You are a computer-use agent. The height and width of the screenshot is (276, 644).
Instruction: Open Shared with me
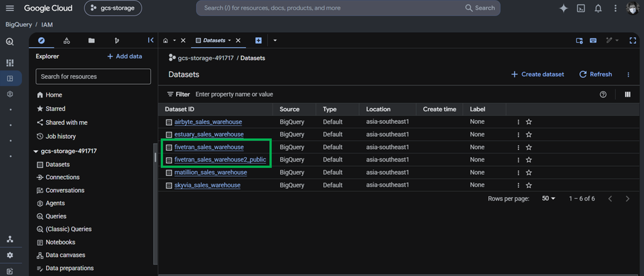pyautogui.click(x=62, y=123)
